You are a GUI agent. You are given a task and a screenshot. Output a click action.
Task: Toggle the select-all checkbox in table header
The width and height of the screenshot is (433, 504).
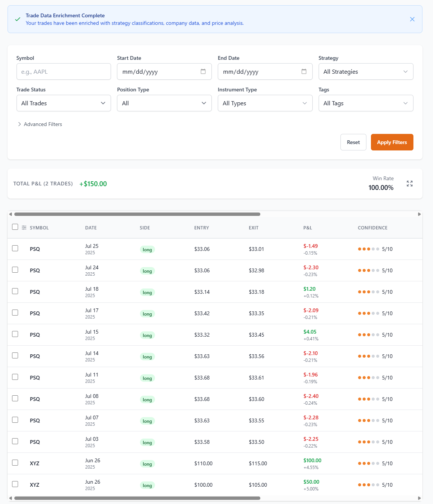click(x=15, y=227)
